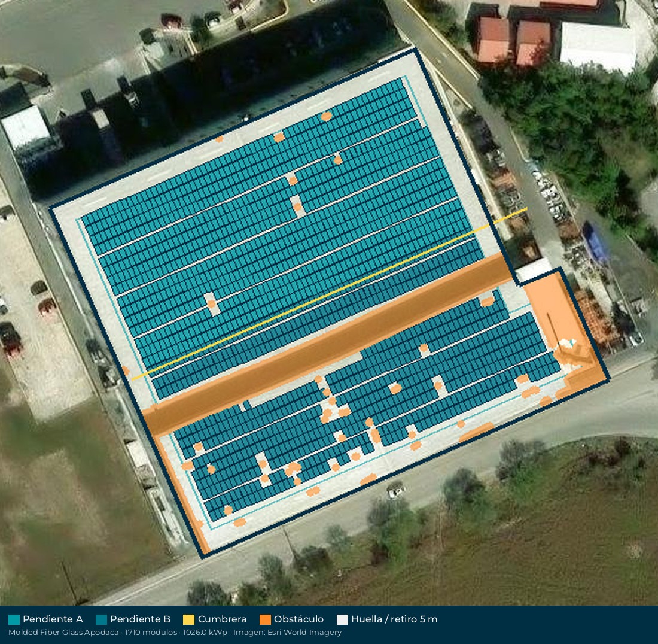Select the 'Huella / retiro 5 m' label
The image size is (658, 644).
click(x=394, y=619)
